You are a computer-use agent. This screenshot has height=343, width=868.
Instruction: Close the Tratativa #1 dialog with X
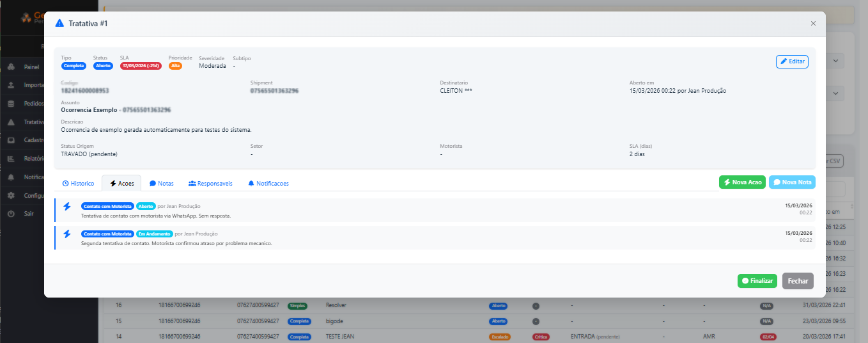[x=813, y=23]
